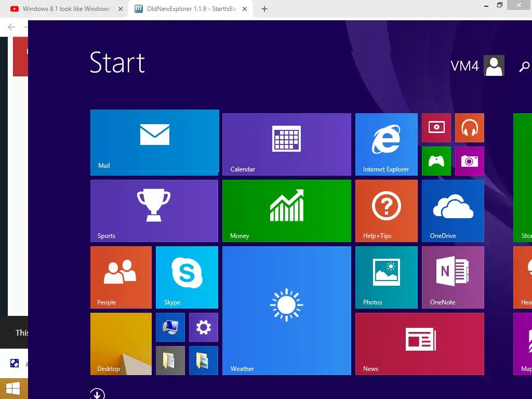Click the search magnifier on Start screen
Screen dimensions: 532x399
tap(524, 66)
